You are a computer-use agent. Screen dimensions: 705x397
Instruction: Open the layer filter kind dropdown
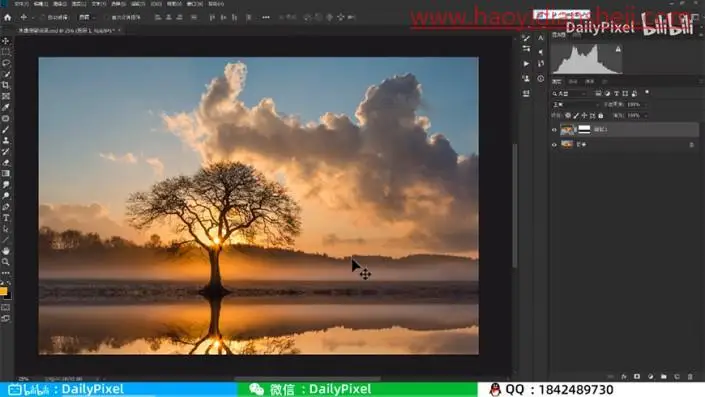click(569, 94)
